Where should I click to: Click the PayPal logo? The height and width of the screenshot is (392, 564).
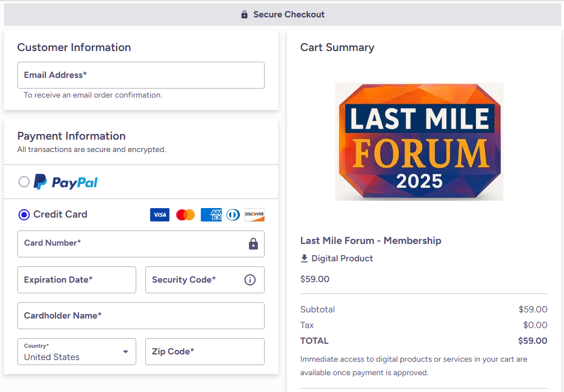tap(66, 182)
